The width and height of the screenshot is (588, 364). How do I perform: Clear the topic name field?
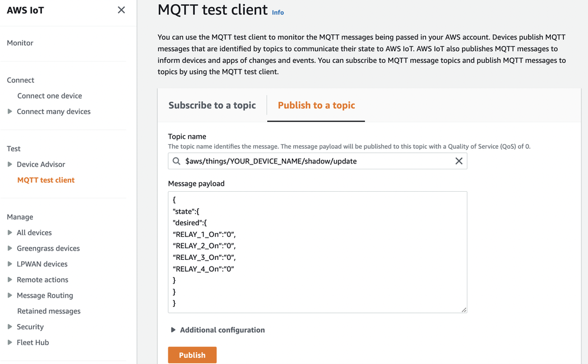[x=459, y=161]
